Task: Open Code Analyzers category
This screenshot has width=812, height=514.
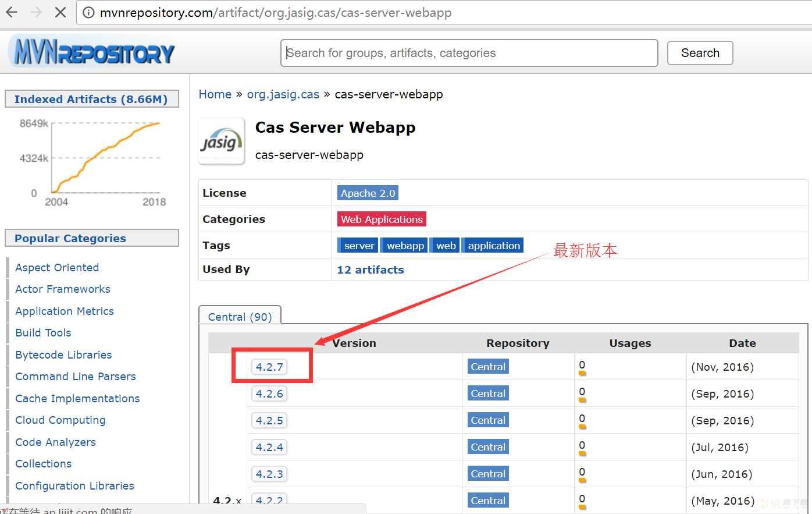Action: (x=55, y=442)
